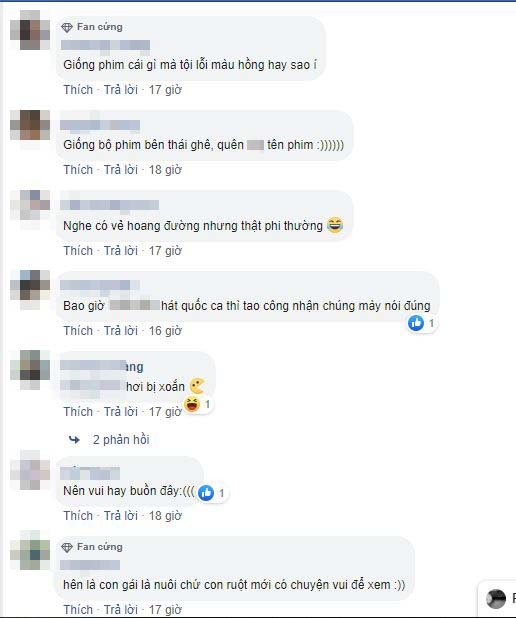
Task: Click the 16 giờ timestamp on the quốc ca comment
Action: tap(165, 331)
